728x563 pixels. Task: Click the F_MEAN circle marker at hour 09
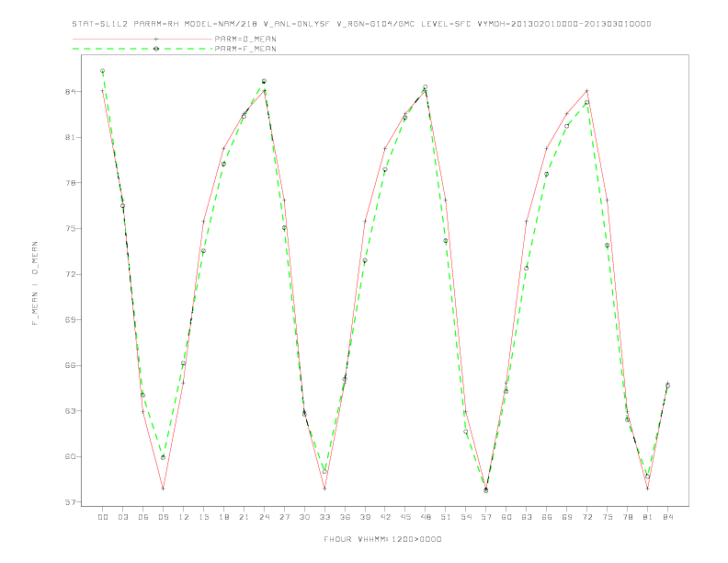click(163, 457)
